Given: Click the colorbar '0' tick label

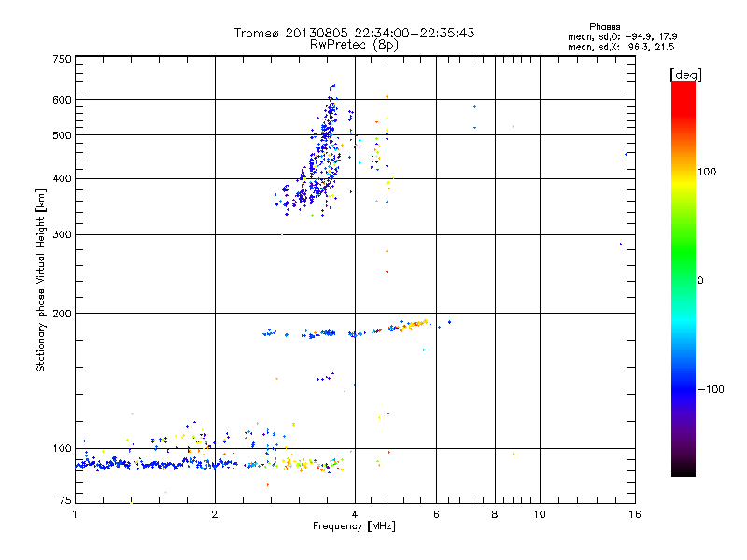Looking at the screenshot, I should [700, 281].
